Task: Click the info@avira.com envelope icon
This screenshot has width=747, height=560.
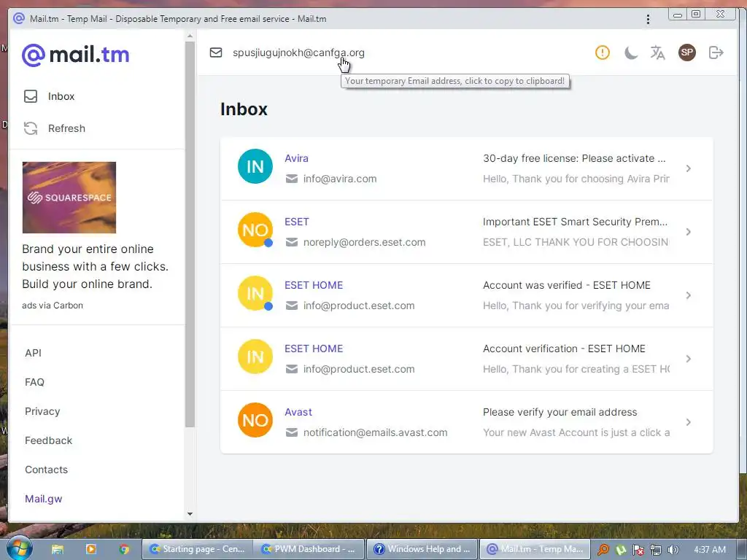Action: point(292,179)
